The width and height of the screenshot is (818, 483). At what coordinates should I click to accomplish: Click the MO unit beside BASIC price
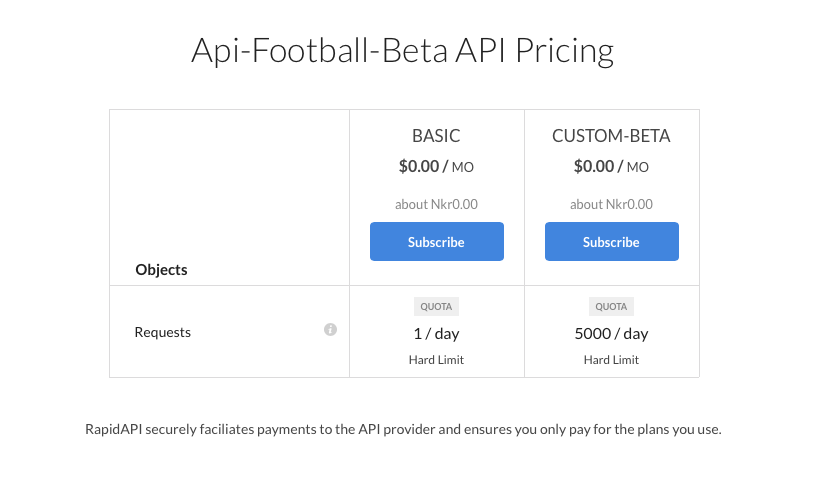pos(463,167)
